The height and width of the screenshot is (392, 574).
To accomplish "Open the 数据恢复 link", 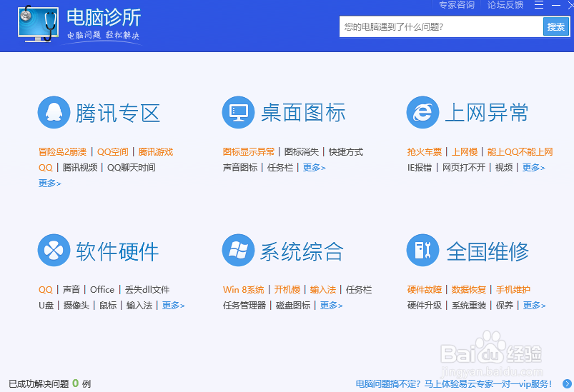I will click(x=469, y=290).
